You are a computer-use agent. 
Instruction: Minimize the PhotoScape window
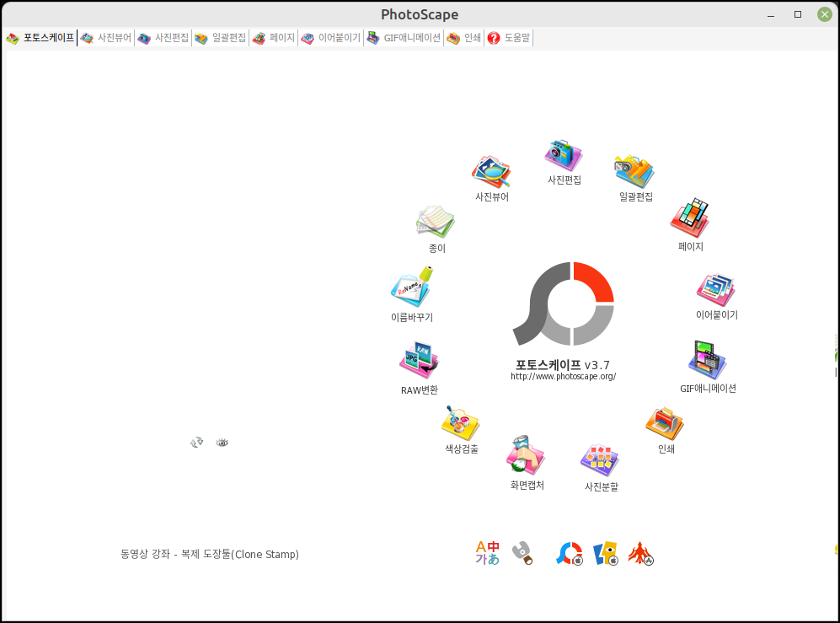(x=771, y=14)
